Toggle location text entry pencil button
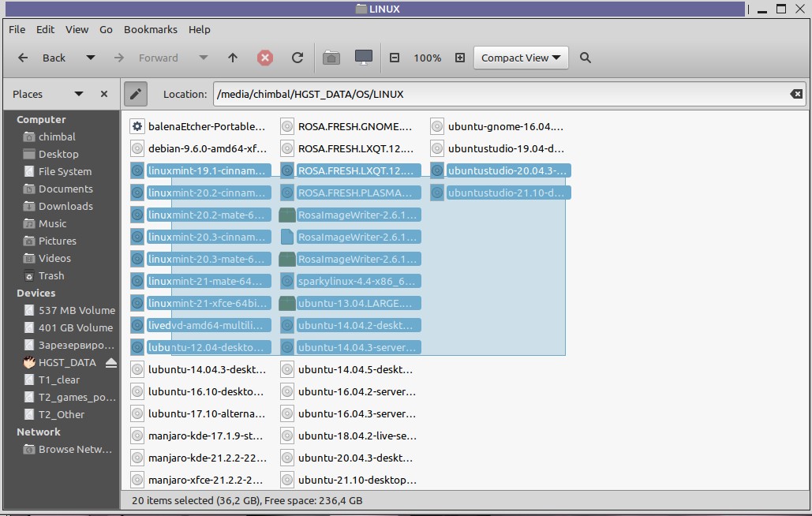The height and width of the screenshot is (516, 812). [x=136, y=94]
